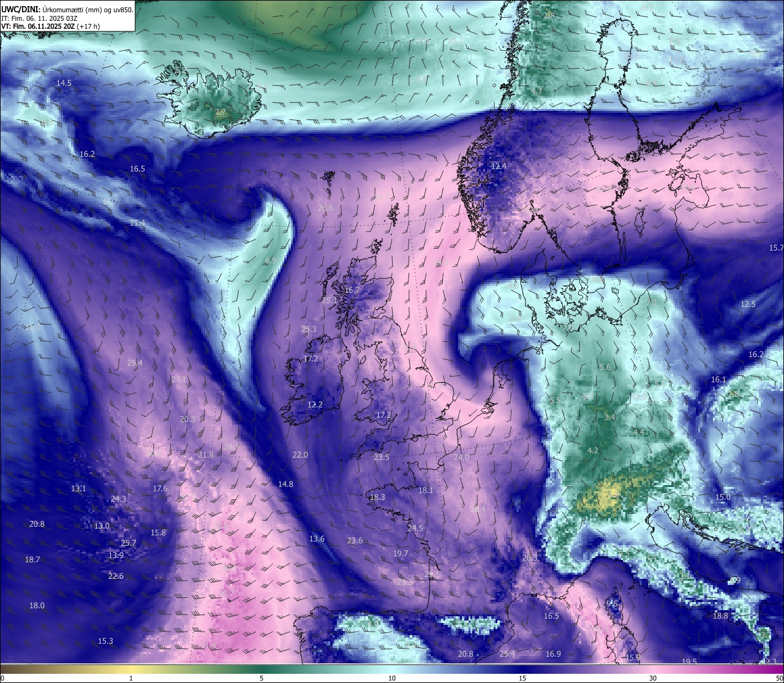Click the 22.0 value south of Ireland
Screen dimensions: 784x683
point(300,455)
